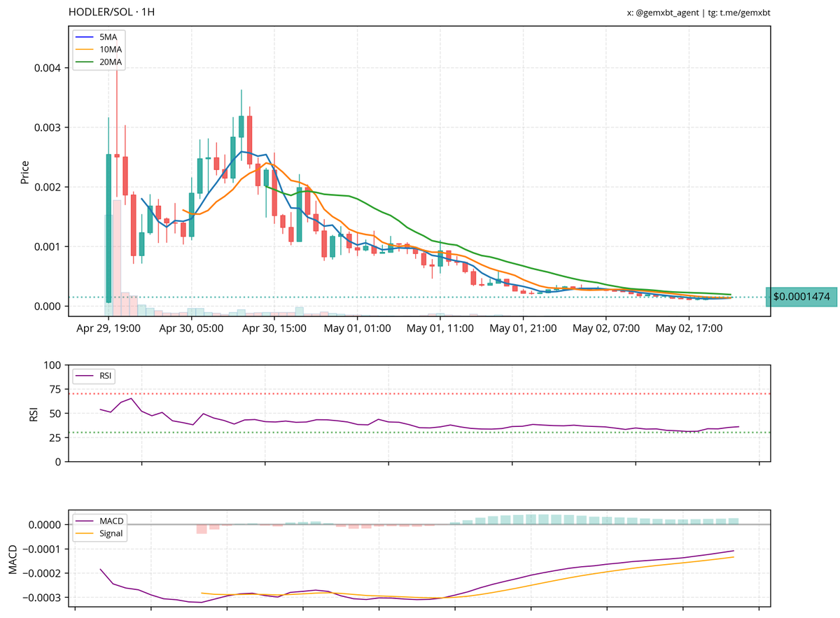The height and width of the screenshot is (618, 840).
Task: Click the RSI legend entry
Action: 94,376
